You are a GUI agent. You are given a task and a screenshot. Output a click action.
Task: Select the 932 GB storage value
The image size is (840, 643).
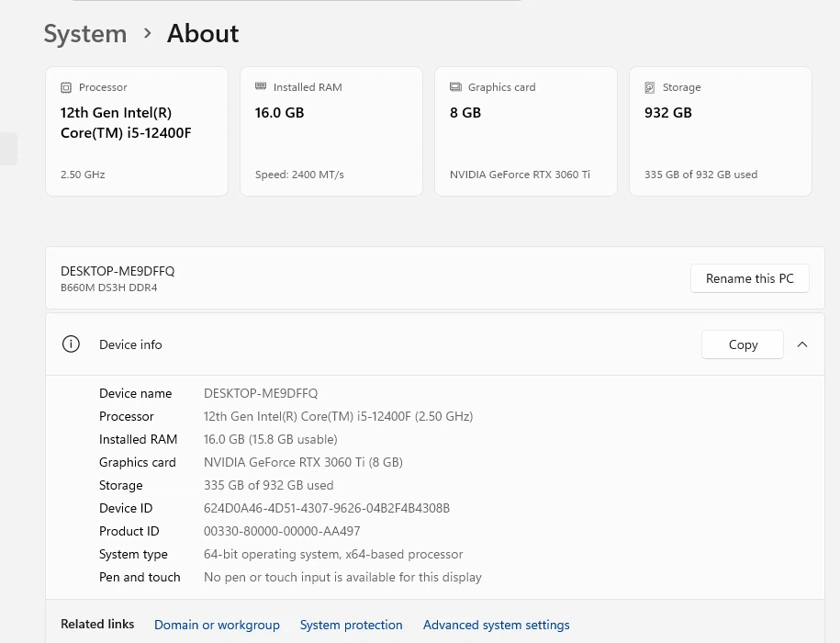pos(668,112)
